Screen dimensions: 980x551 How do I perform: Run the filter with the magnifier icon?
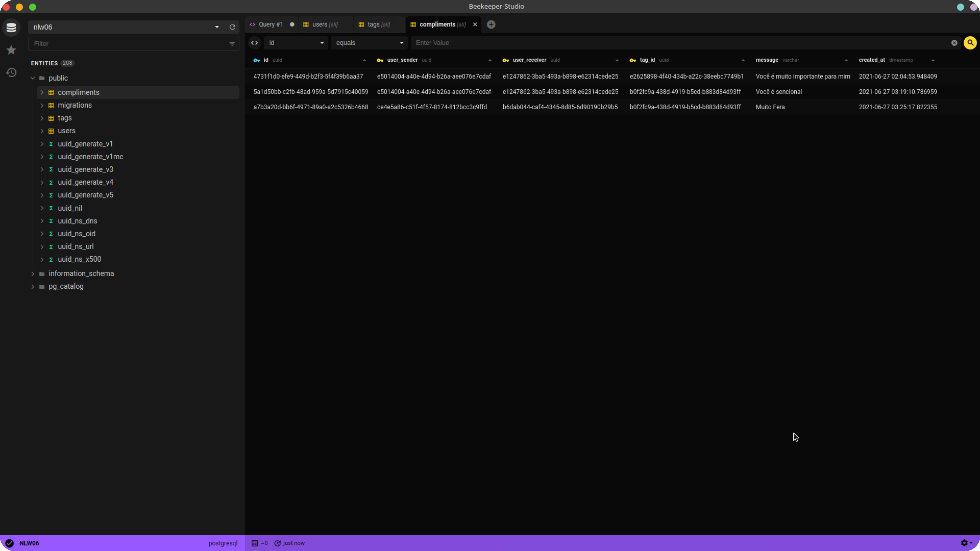pos(970,43)
